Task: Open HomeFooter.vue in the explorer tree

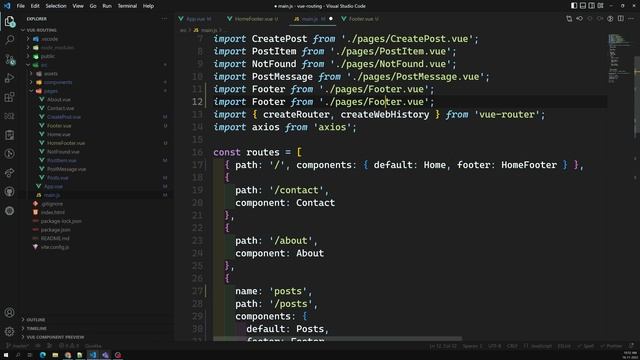Action: 66,143
